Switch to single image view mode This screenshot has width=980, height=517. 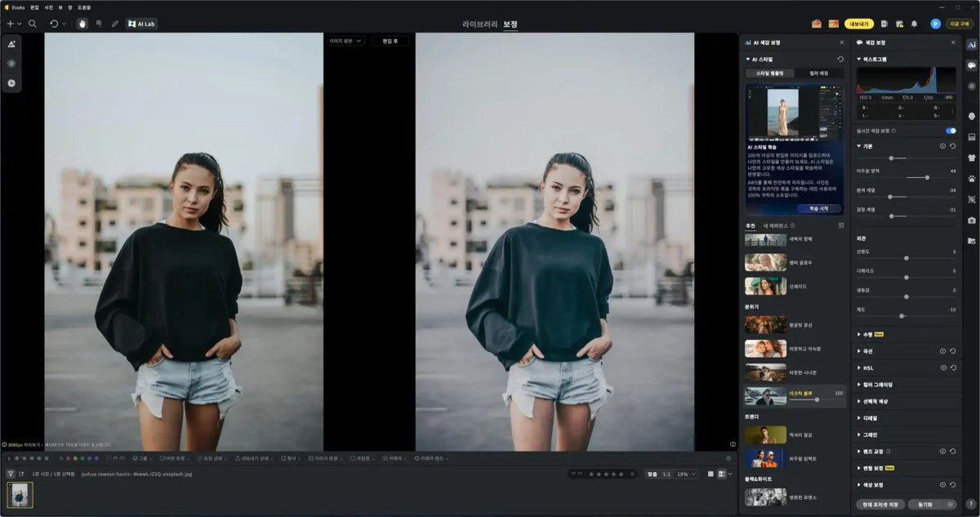(710, 474)
